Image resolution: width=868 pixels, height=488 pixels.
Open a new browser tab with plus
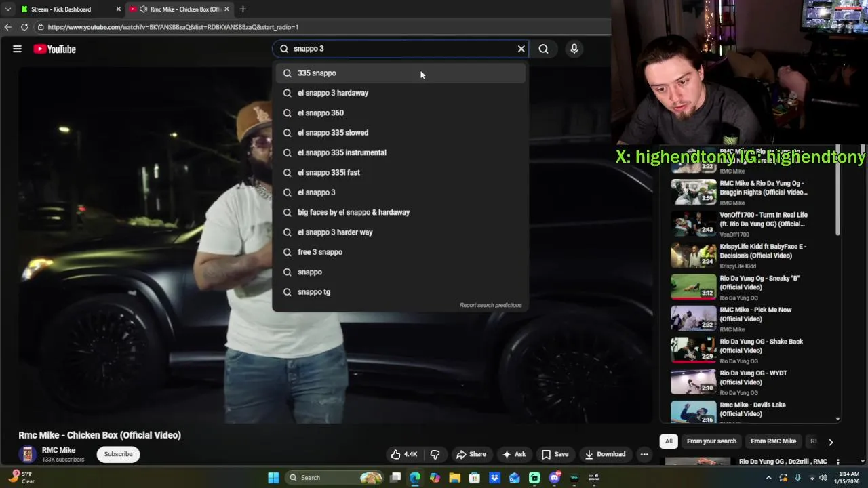243,9
